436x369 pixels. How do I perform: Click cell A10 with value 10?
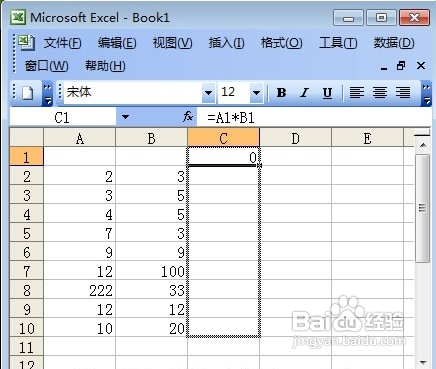pyautogui.click(x=80, y=328)
